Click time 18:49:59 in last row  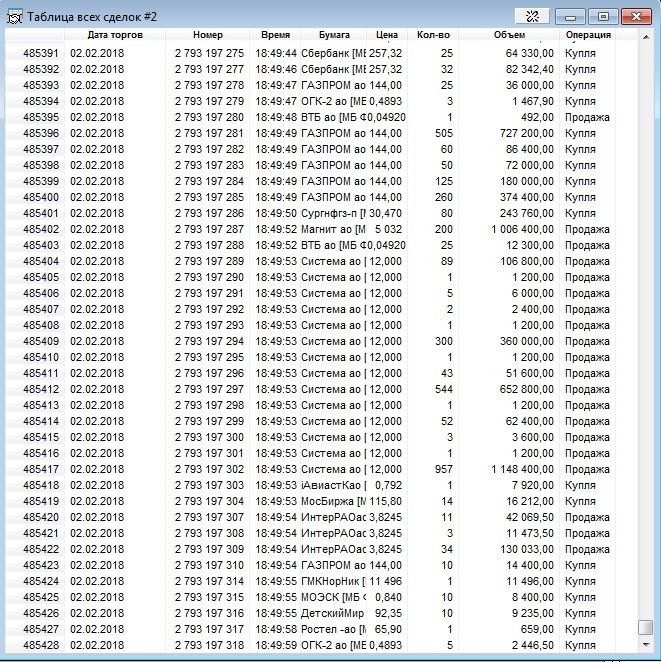click(276, 646)
